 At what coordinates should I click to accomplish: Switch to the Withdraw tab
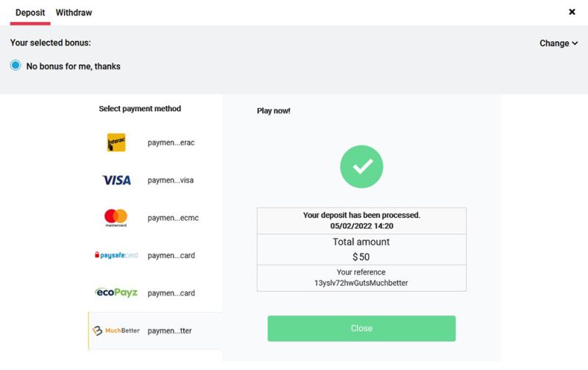(74, 13)
